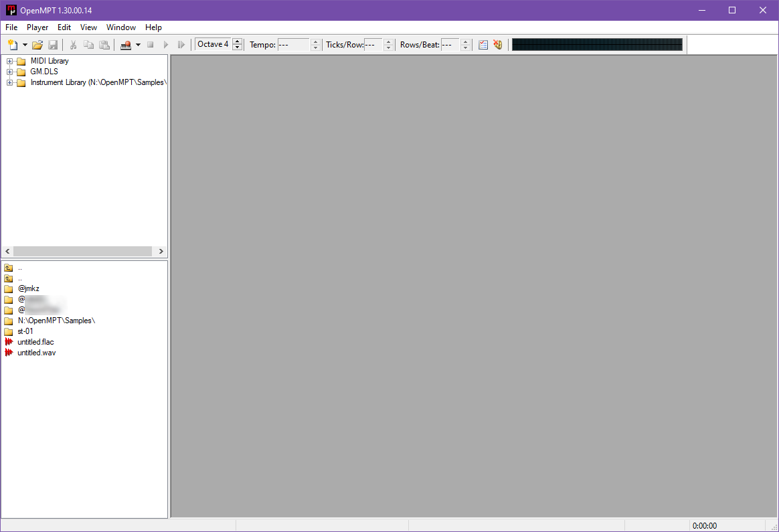Click the untitled.flac sample file
Image resolution: width=779 pixels, height=532 pixels.
click(x=35, y=342)
